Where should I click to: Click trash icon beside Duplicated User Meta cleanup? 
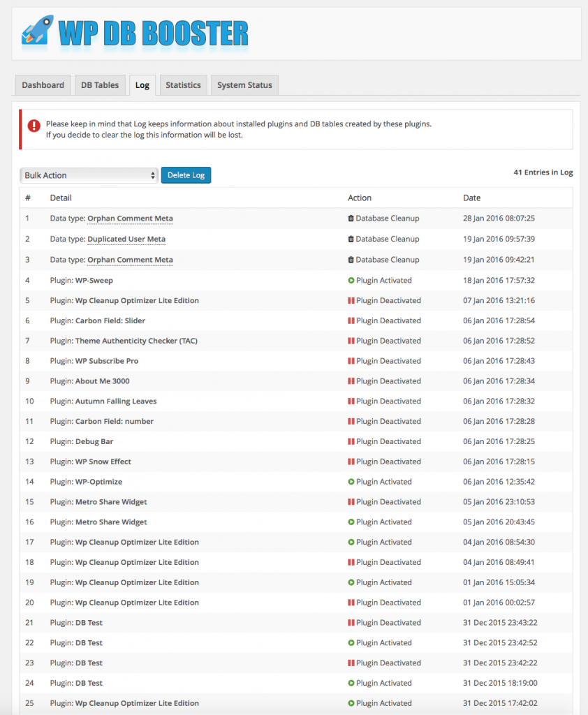(x=351, y=239)
